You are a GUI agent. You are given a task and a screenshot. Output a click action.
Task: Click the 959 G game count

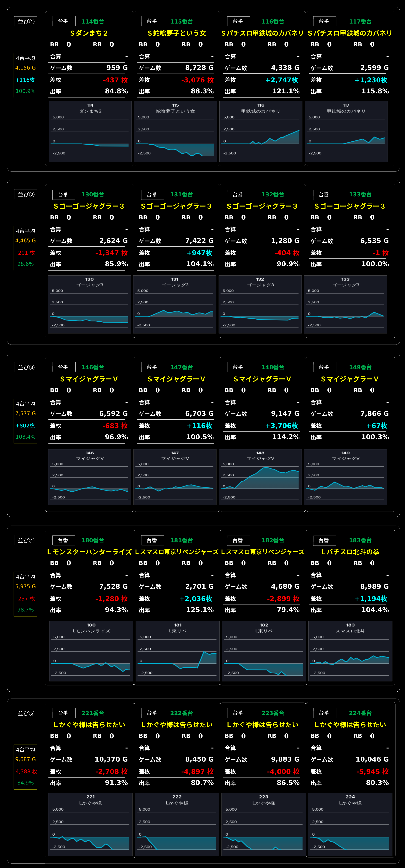[x=117, y=68]
